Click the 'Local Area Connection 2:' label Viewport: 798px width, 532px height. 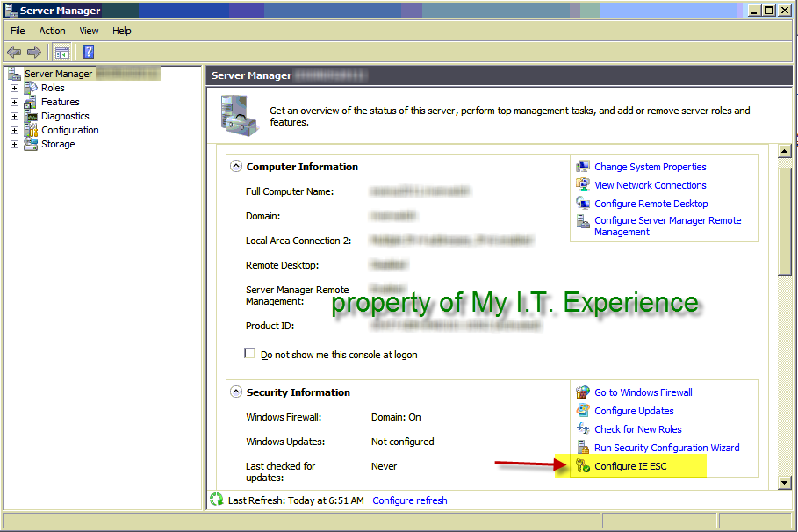298,241
